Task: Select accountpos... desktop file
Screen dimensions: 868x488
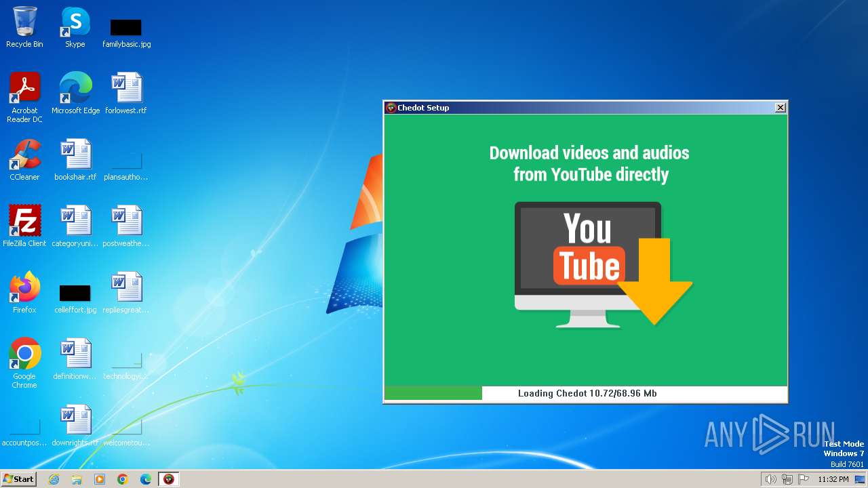Action: [24, 432]
